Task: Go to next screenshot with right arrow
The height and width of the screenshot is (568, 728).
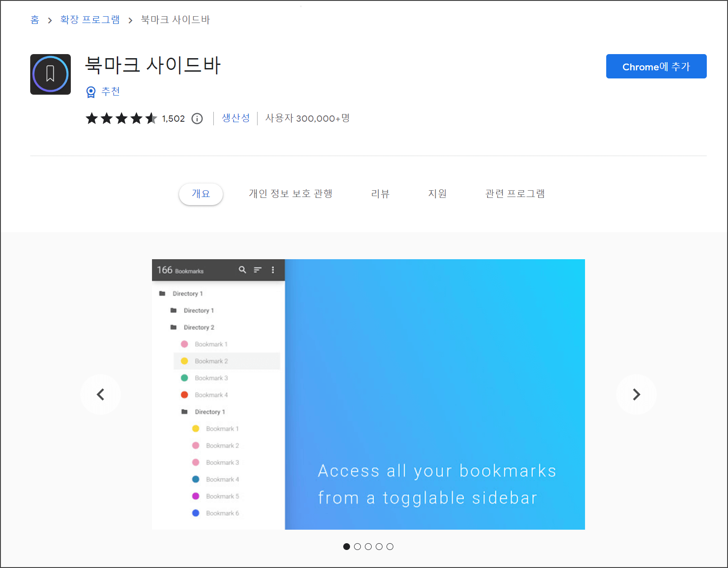Action: (x=636, y=394)
